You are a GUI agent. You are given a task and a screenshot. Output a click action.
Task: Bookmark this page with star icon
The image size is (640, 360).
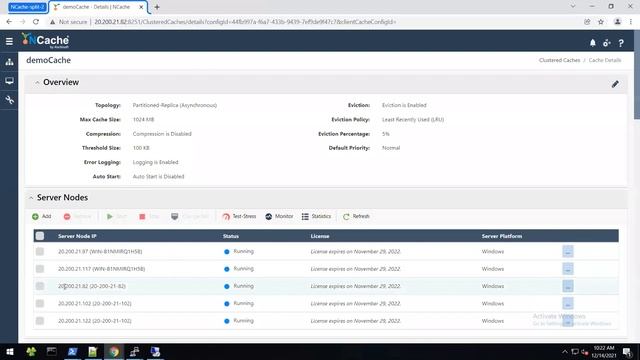pyautogui.click(x=601, y=22)
